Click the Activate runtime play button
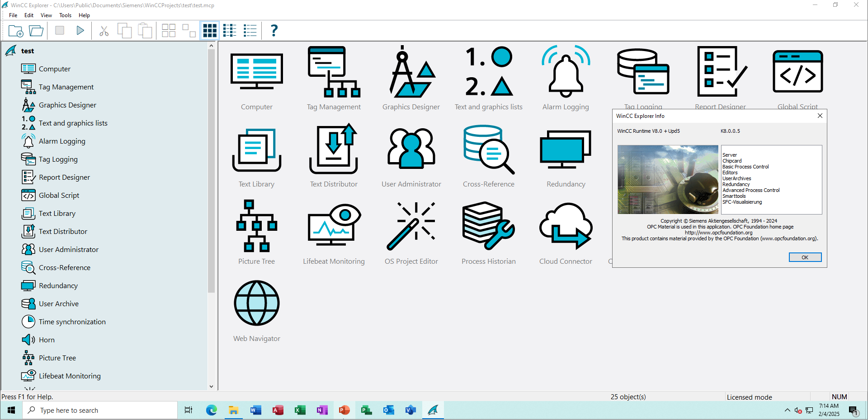This screenshot has height=420, width=868. (80, 31)
